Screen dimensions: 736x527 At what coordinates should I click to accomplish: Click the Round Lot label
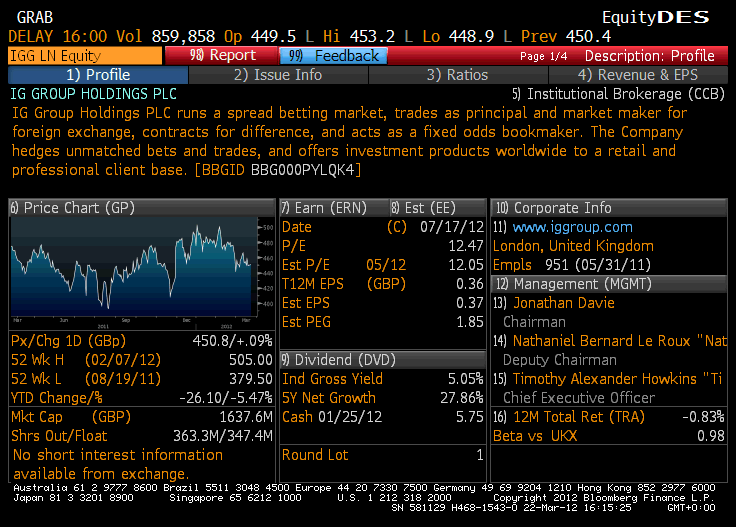click(x=315, y=455)
